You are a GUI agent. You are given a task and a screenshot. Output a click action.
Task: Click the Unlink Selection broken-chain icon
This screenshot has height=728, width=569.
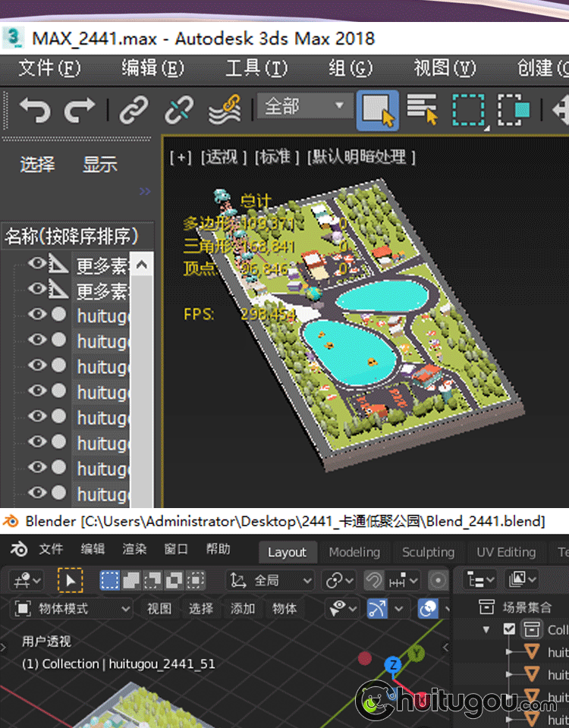[x=179, y=110]
